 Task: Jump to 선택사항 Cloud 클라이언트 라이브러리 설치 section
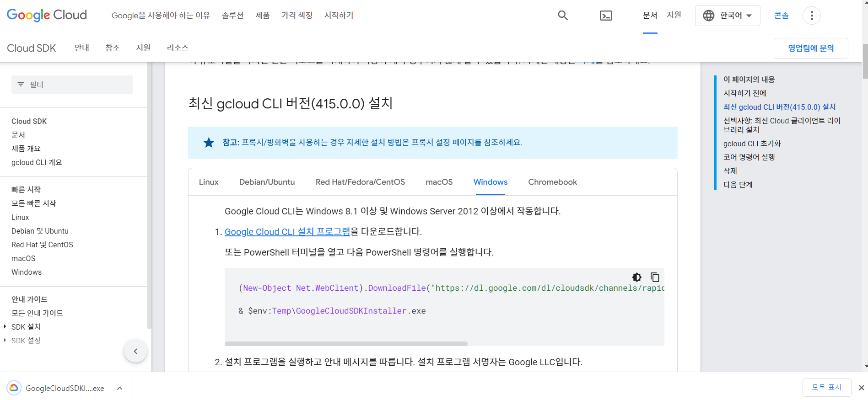click(x=782, y=125)
